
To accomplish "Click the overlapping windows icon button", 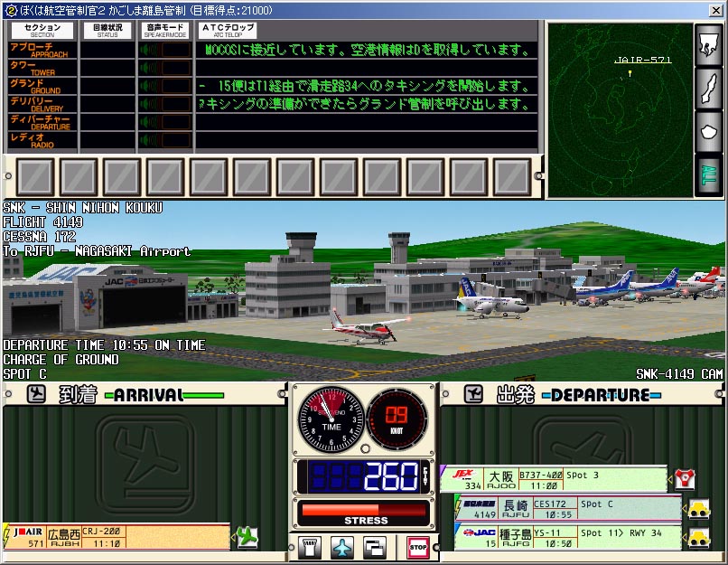I will point(374,548).
